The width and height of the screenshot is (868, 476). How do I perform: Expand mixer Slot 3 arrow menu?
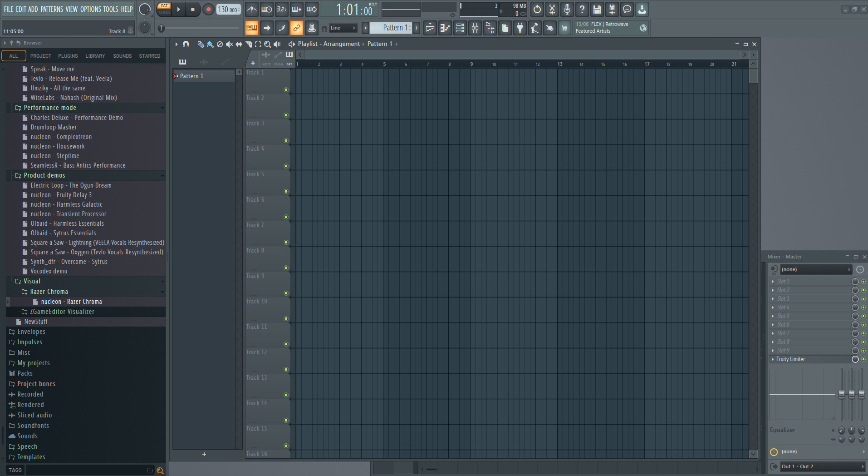click(x=773, y=299)
